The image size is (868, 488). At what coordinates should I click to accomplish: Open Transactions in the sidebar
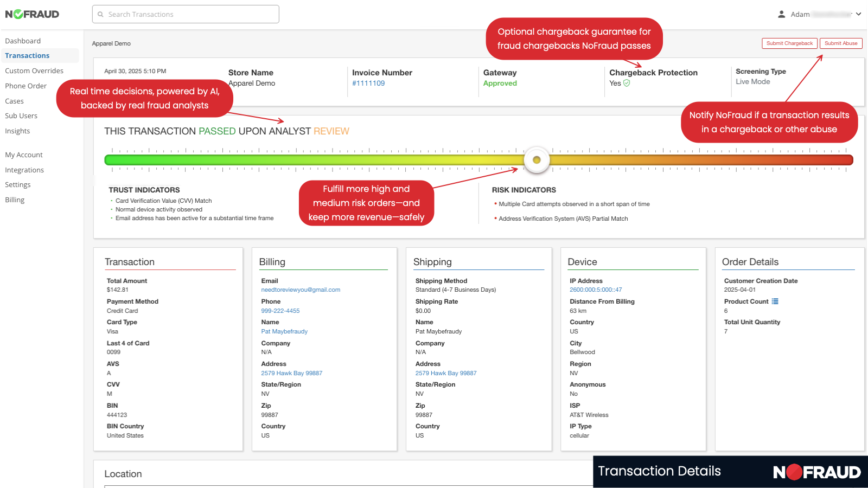(x=27, y=55)
